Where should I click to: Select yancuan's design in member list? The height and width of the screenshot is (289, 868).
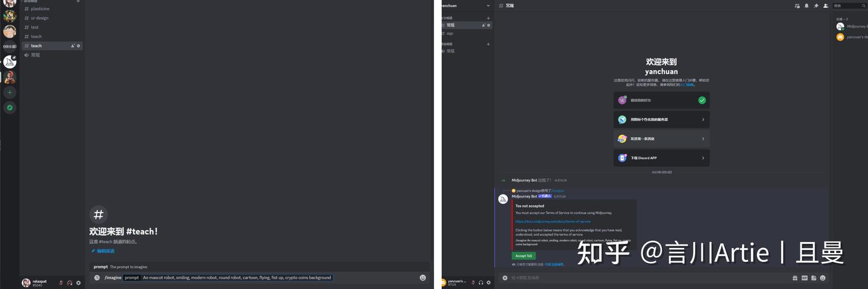852,37
